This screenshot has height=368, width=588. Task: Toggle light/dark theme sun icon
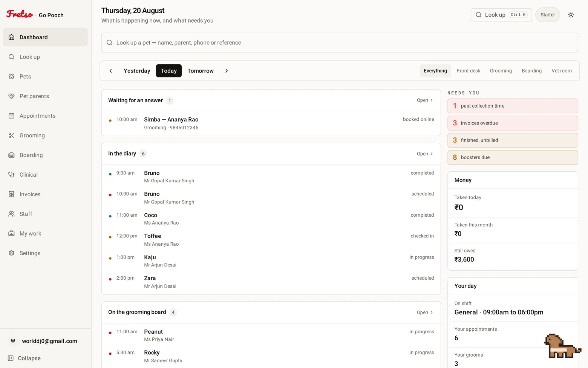(571, 15)
